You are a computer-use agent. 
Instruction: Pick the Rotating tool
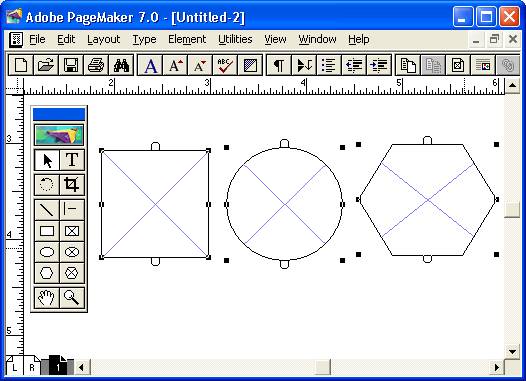(47, 184)
